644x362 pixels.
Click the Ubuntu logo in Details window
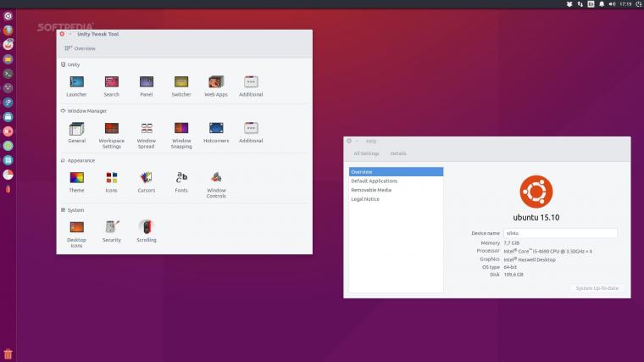click(536, 192)
